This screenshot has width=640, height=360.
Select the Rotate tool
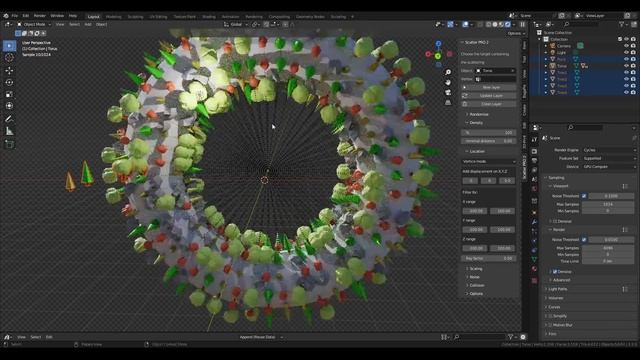coord(9,82)
